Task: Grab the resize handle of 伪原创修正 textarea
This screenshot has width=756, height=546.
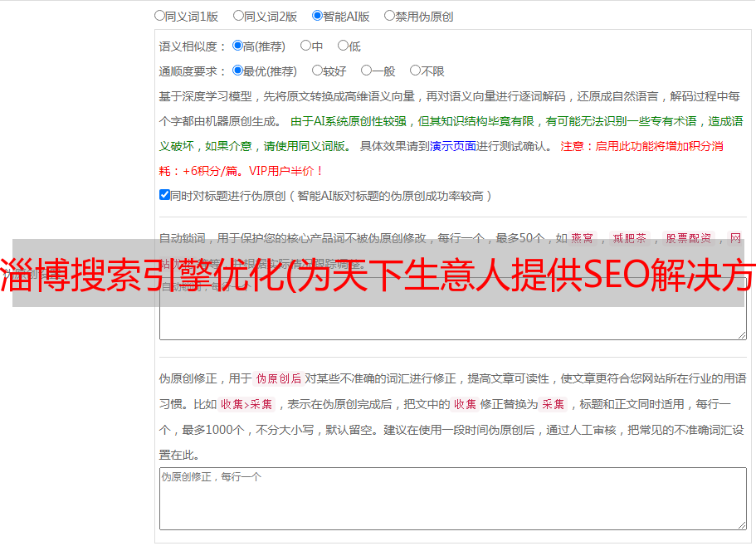Action: coord(742,525)
